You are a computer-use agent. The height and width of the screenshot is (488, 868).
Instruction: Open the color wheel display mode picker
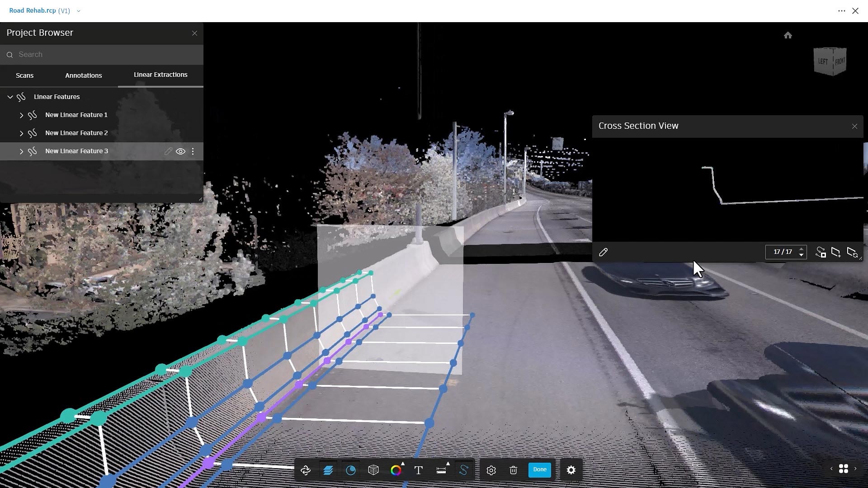(x=396, y=470)
